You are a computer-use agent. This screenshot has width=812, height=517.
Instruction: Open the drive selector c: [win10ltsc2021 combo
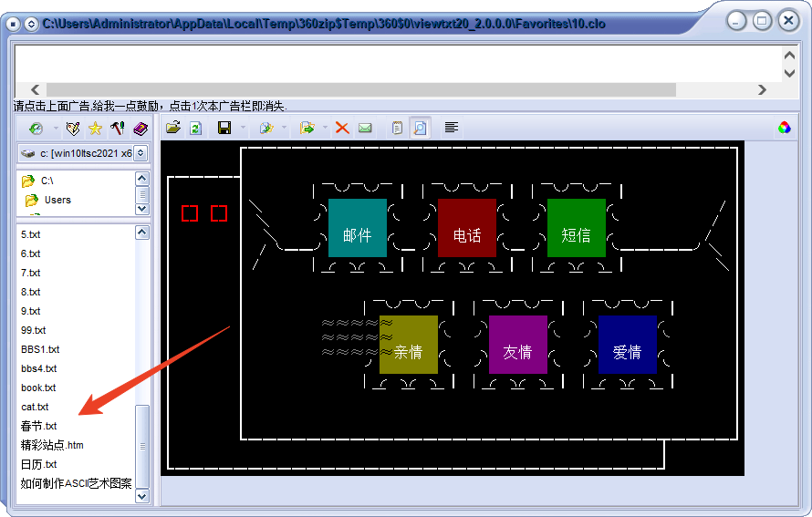pyautogui.click(x=83, y=153)
